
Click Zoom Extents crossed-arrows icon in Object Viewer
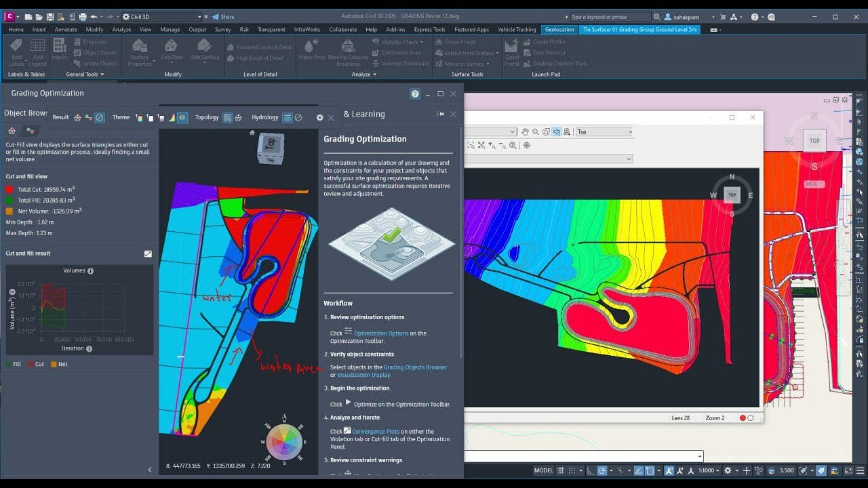point(481,145)
